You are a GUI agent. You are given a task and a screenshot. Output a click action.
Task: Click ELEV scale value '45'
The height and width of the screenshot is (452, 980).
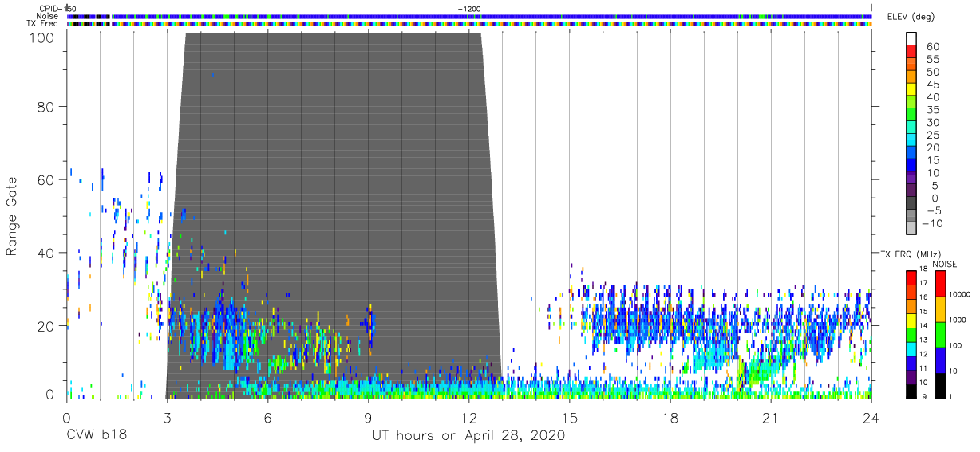tap(932, 85)
